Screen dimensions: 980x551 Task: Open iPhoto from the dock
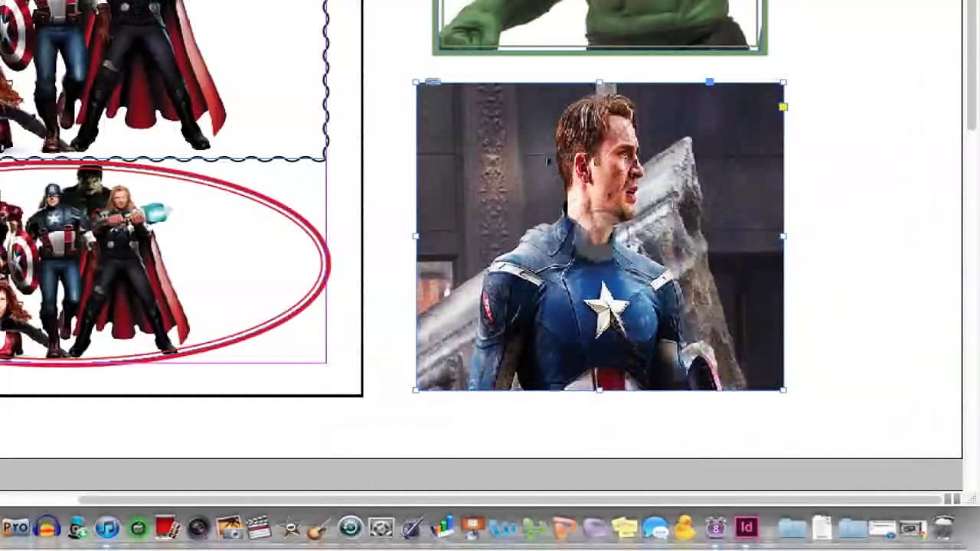click(230, 527)
